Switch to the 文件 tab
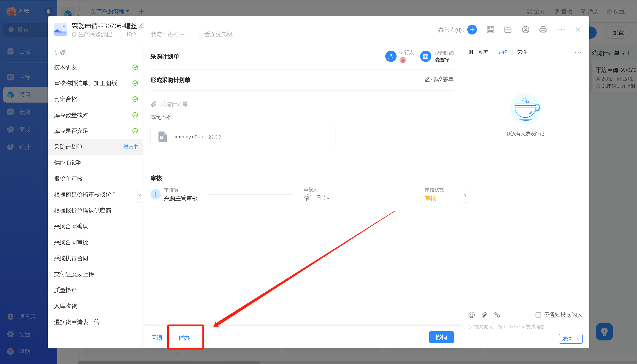This screenshot has width=637, height=364. point(522,52)
